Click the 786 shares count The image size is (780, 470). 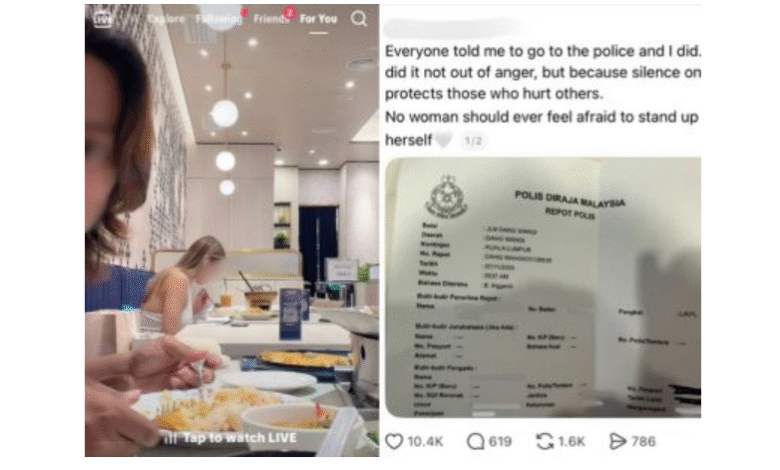click(x=643, y=441)
